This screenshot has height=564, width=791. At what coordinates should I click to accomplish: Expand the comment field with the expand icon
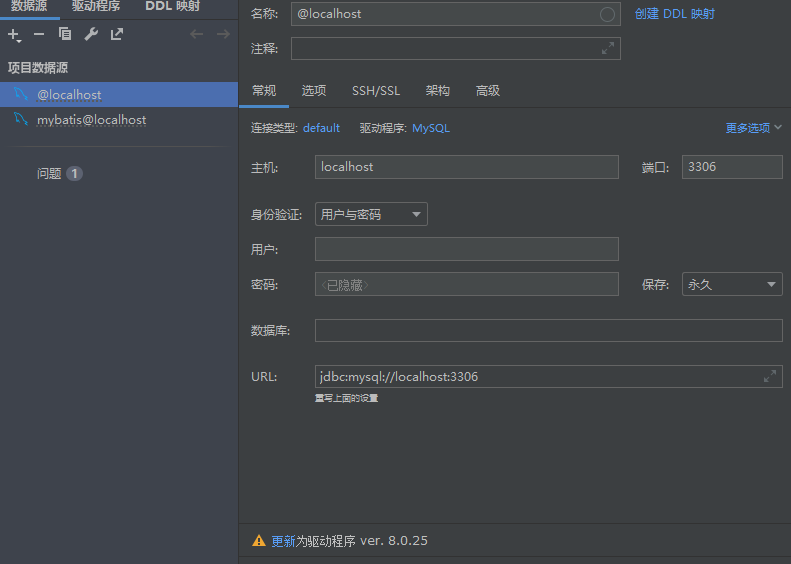(608, 48)
